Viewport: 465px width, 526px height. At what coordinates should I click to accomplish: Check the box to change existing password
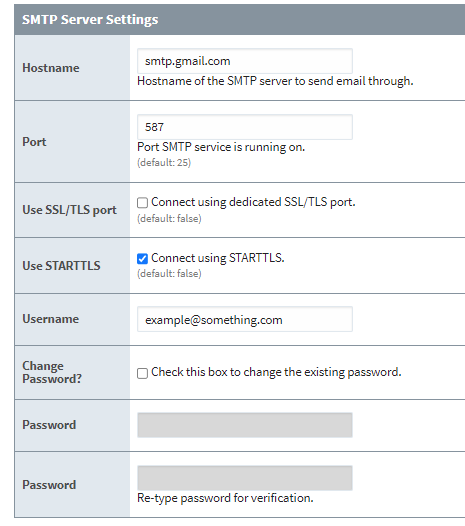(x=142, y=373)
